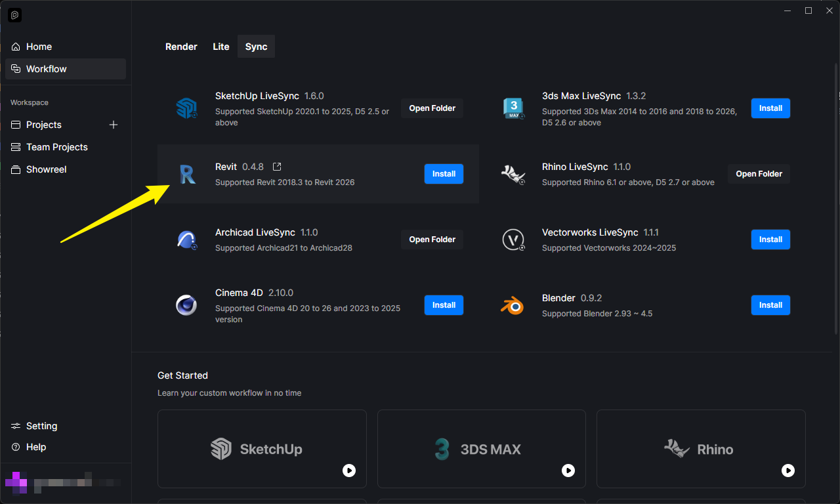Open Folder for SketchUp LiveSync
The width and height of the screenshot is (840, 504).
pos(432,108)
